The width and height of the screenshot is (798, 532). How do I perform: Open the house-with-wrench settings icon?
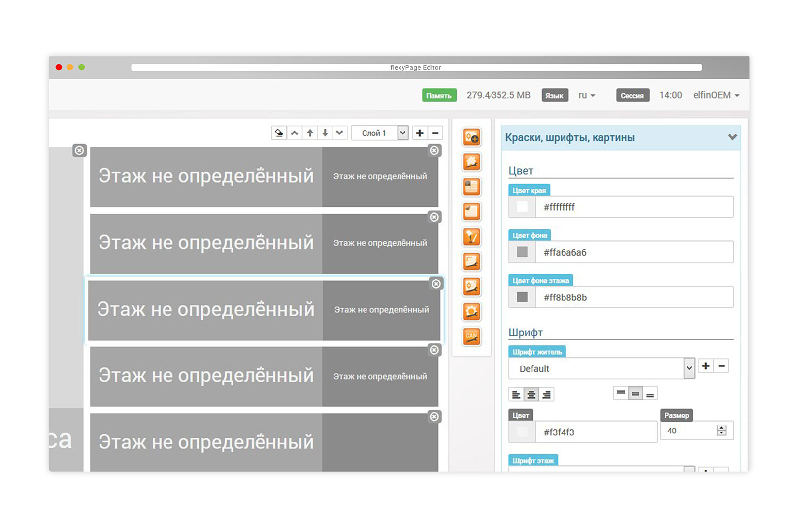(x=471, y=162)
